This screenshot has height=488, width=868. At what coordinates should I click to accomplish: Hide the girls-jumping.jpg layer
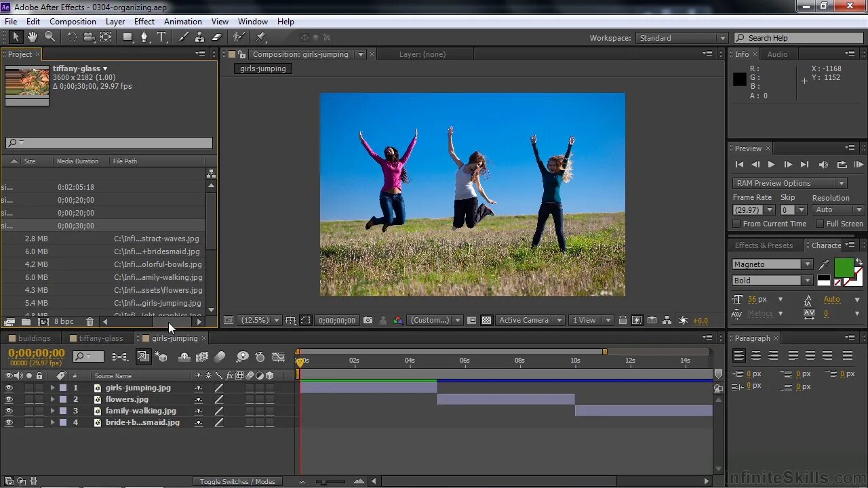point(9,388)
